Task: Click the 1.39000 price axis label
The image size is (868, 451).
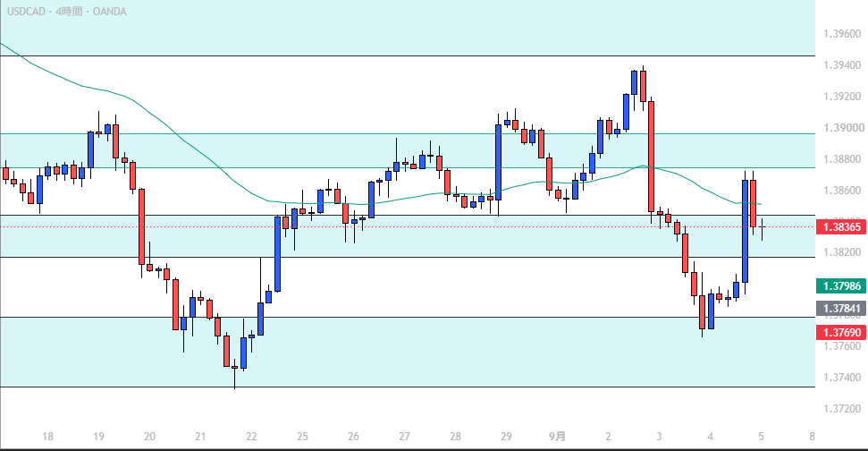Action: 842,127
